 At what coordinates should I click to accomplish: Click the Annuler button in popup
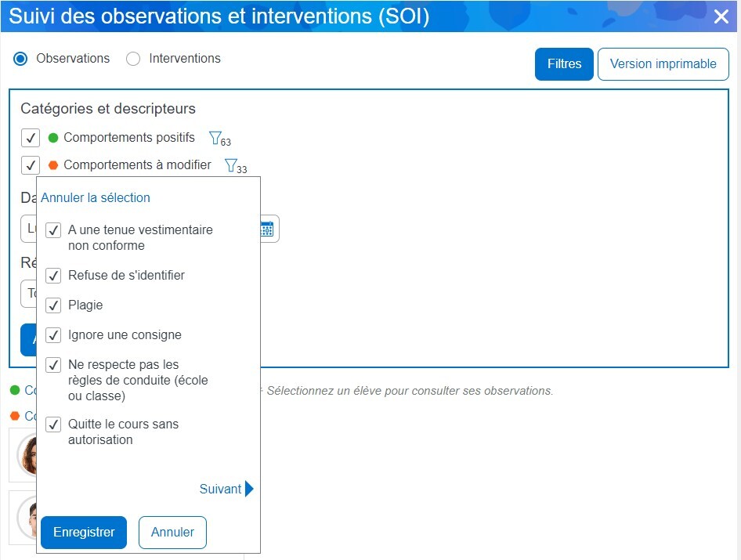coord(172,533)
